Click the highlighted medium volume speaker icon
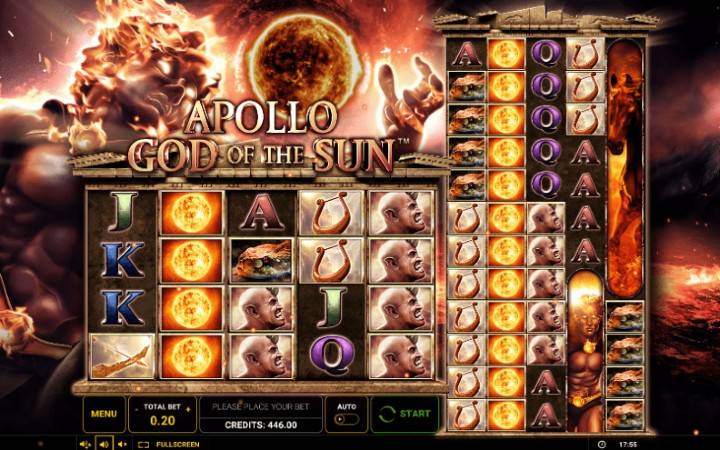This screenshot has width=720, height=450. 104,444
